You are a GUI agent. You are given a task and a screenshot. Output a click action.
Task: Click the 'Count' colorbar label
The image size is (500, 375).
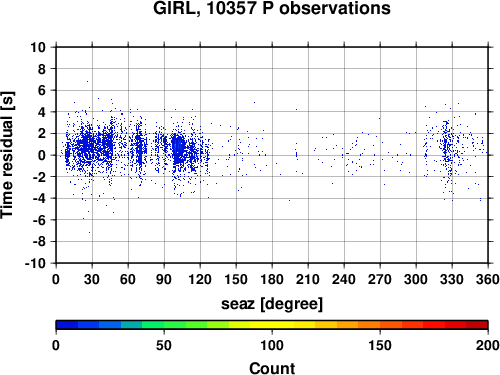[272, 368]
